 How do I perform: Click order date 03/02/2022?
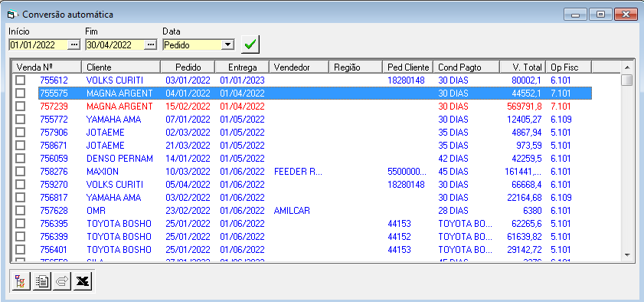click(x=188, y=198)
